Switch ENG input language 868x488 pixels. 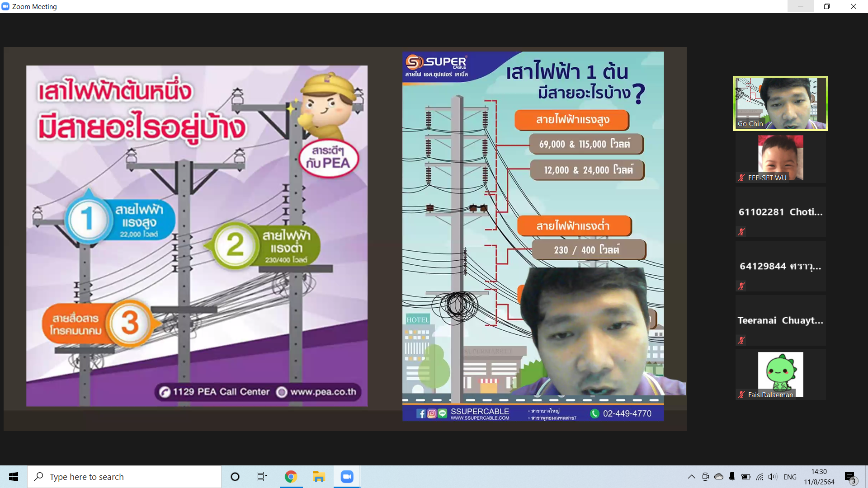(790, 477)
